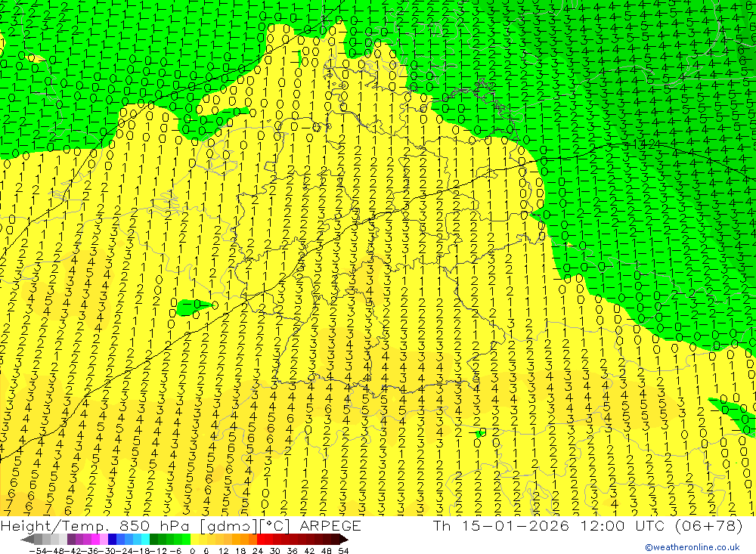Image resolution: width=756 pixels, height=554 pixels.
Task: Click the 36 label on the temperature scale
Action: (292, 551)
